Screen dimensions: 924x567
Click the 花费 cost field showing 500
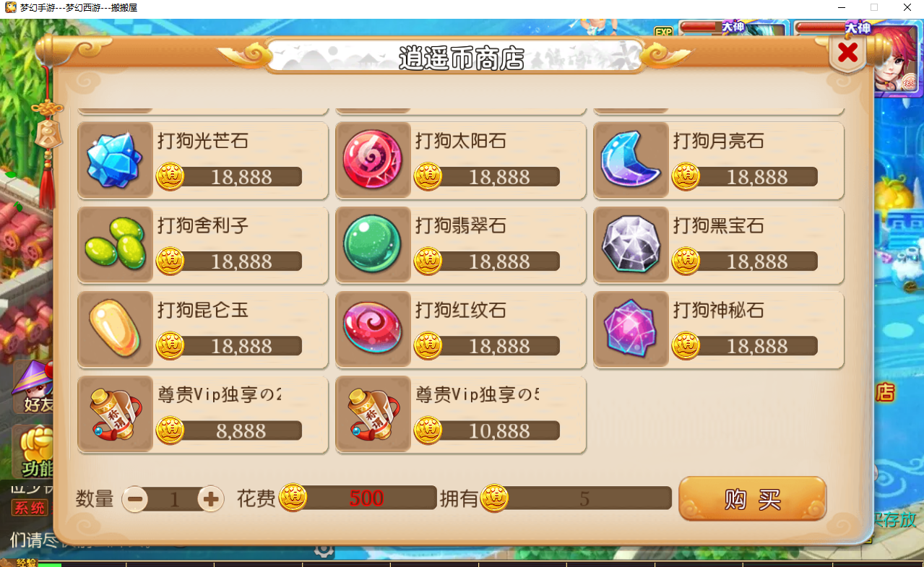pyautogui.click(x=359, y=498)
